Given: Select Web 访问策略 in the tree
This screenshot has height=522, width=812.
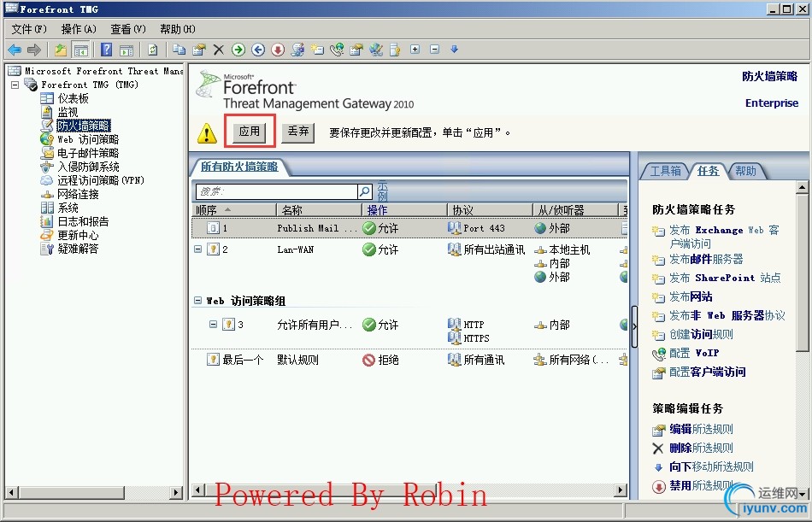Looking at the screenshot, I should point(88,139).
